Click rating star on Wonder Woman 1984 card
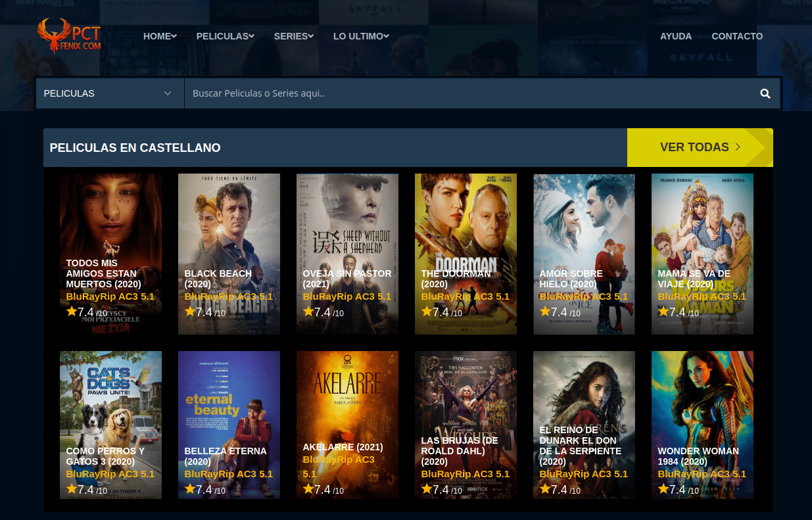Image resolution: width=812 pixels, height=520 pixels. click(x=663, y=489)
